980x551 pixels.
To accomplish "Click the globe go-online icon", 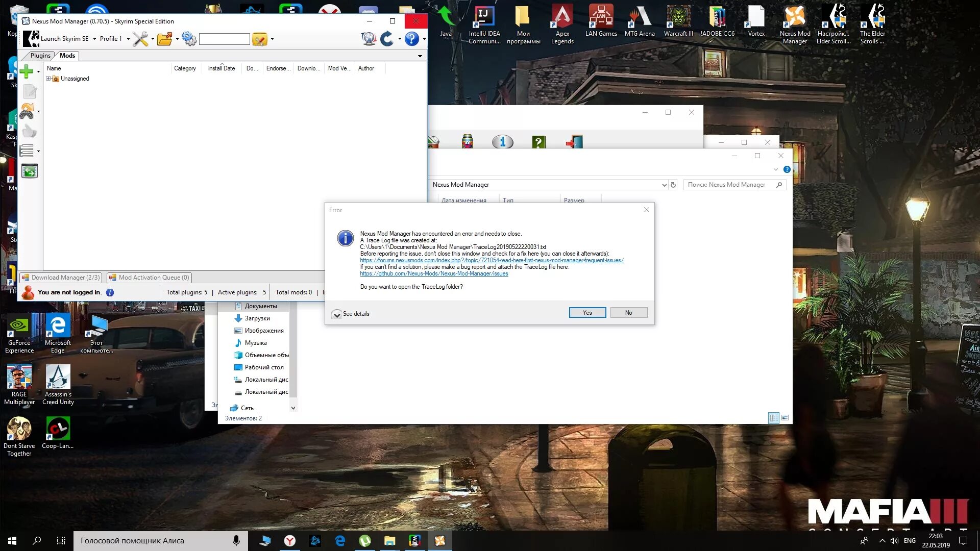I will click(x=369, y=39).
